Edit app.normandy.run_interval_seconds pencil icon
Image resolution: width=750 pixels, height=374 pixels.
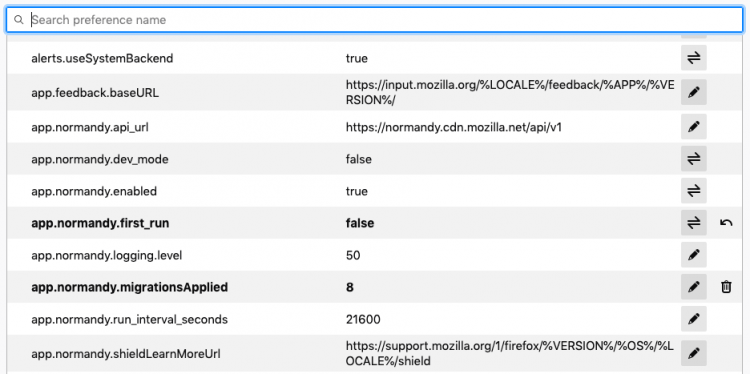[694, 319]
